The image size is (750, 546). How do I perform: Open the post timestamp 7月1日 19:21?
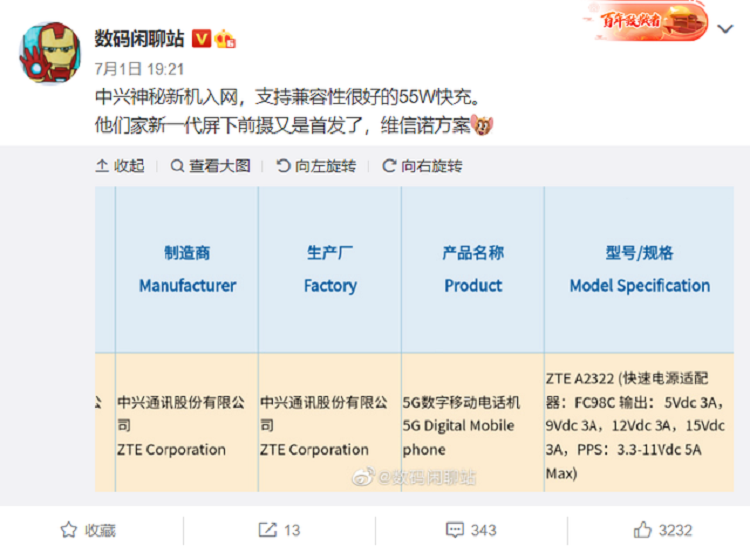[139, 69]
